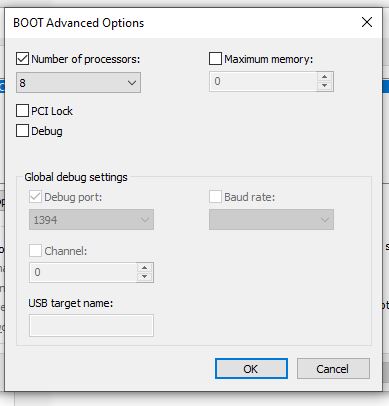Click the USB target name text field
The height and width of the screenshot is (406, 389).
91,325
